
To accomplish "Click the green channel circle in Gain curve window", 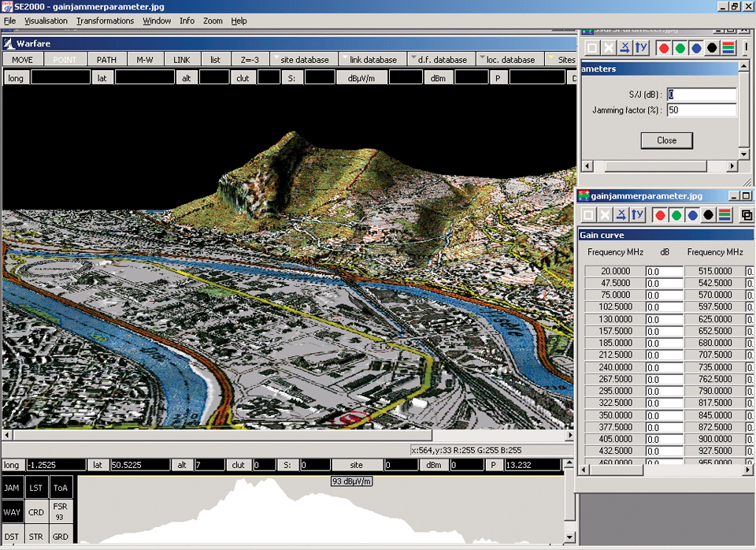I will [x=675, y=215].
